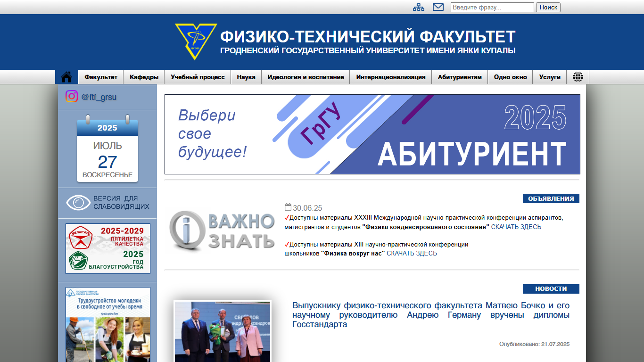The width and height of the screenshot is (644, 362).
Task: Open the Идеология и воспитание menu
Action: (x=305, y=77)
